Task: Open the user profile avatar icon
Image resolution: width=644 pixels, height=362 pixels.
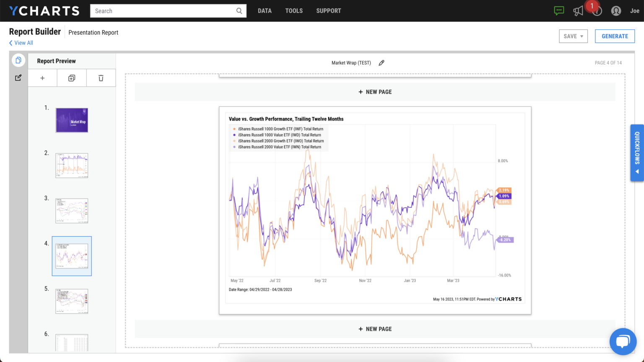Action: 616,11
